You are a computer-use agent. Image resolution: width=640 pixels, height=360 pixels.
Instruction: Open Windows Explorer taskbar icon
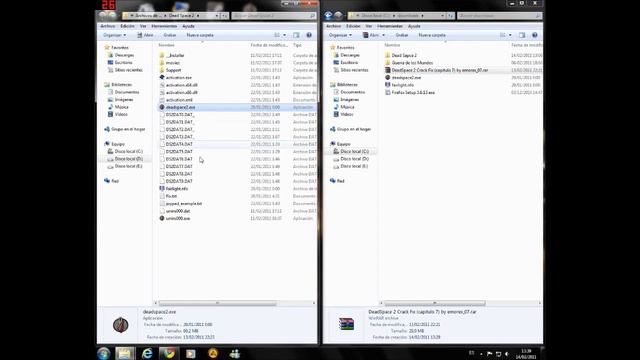click(x=124, y=353)
